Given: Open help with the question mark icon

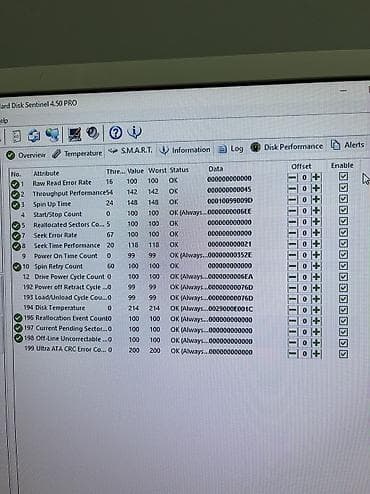Looking at the screenshot, I should [116, 133].
